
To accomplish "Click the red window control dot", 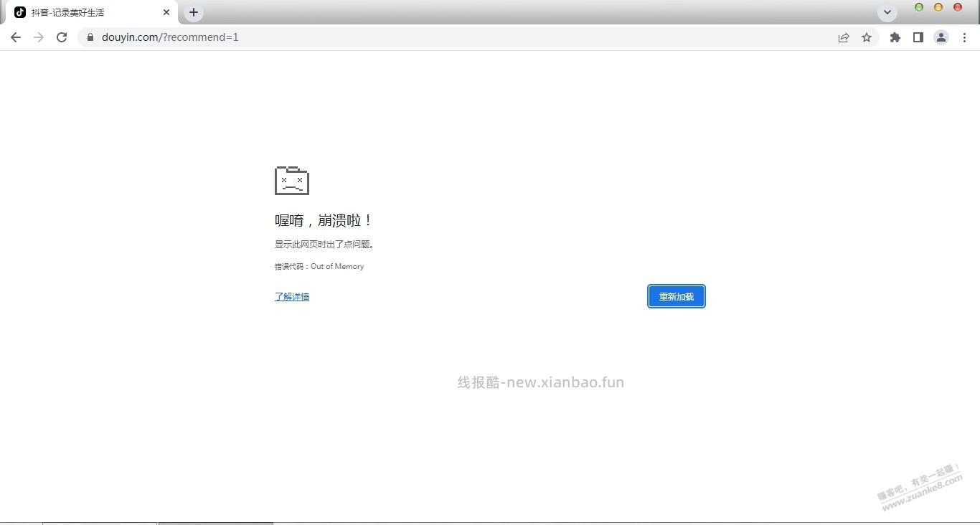I will [x=957, y=7].
